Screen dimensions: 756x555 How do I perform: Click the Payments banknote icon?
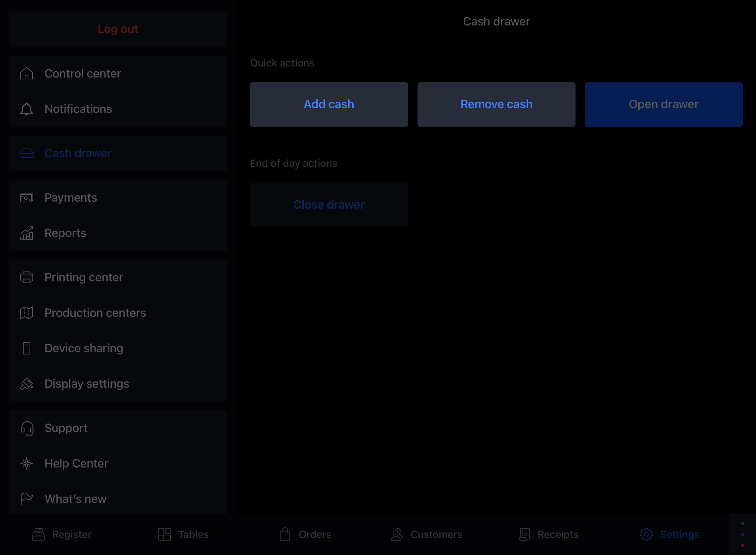[x=27, y=198]
